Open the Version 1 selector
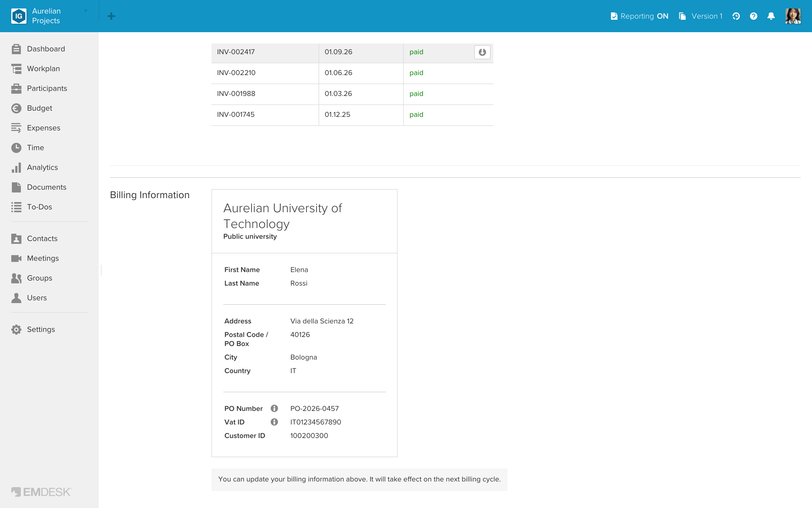The image size is (812, 508). 700,16
